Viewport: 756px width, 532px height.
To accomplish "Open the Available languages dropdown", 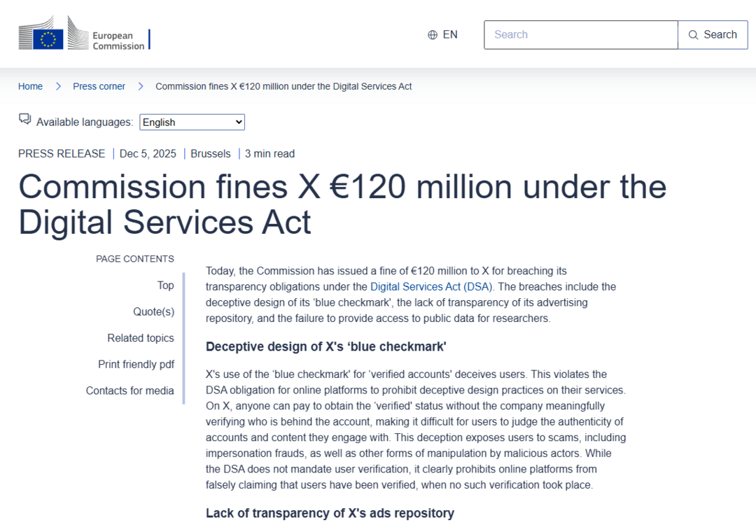I will (192, 122).
